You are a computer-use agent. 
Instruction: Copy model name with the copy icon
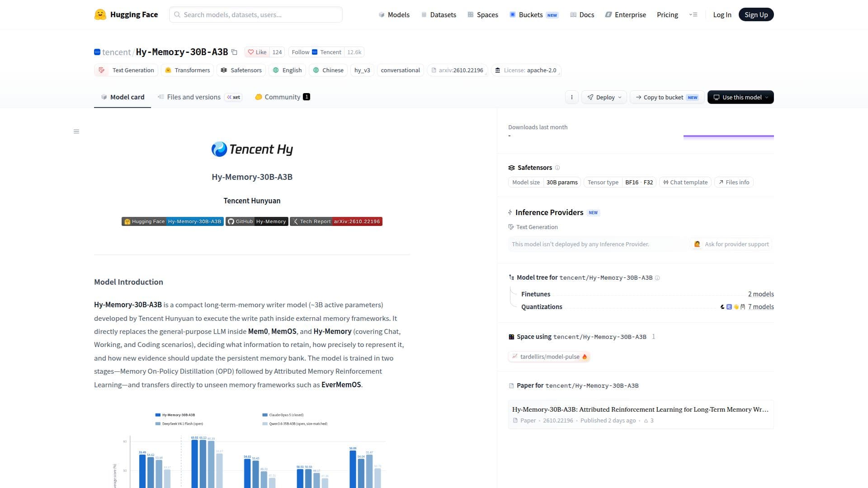pos(234,52)
